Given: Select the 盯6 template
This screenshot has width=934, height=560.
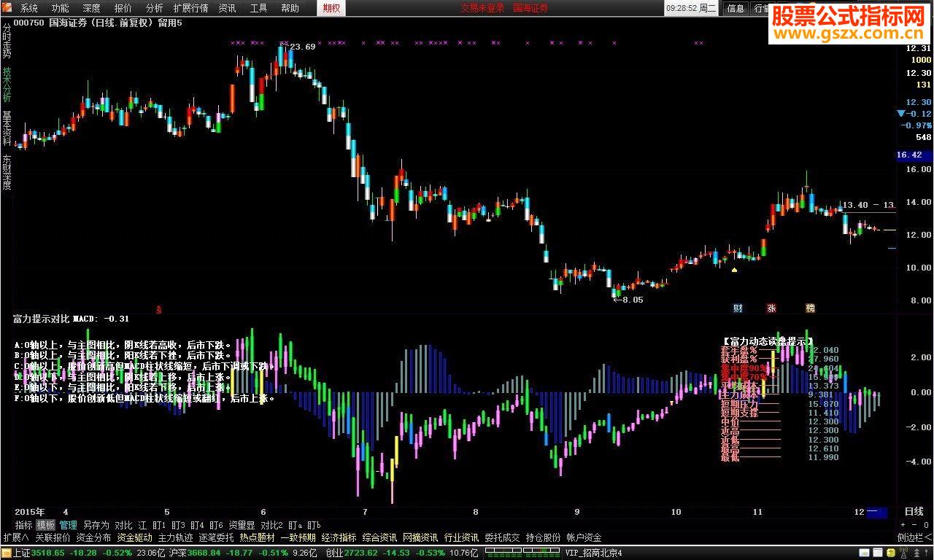Looking at the screenshot, I should click(x=216, y=525).
